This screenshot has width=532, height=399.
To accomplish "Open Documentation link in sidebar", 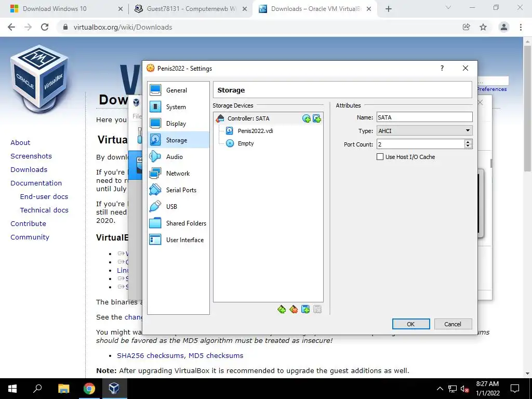I will tap(36, 183).
